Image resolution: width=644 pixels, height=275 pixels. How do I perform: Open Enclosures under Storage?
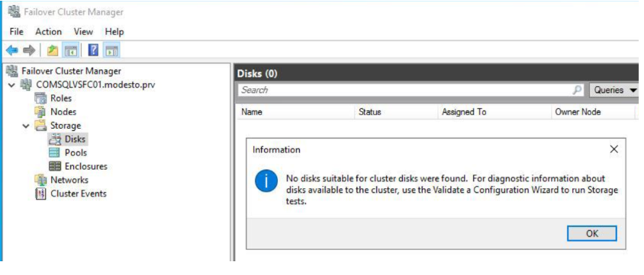click(85, 166)
